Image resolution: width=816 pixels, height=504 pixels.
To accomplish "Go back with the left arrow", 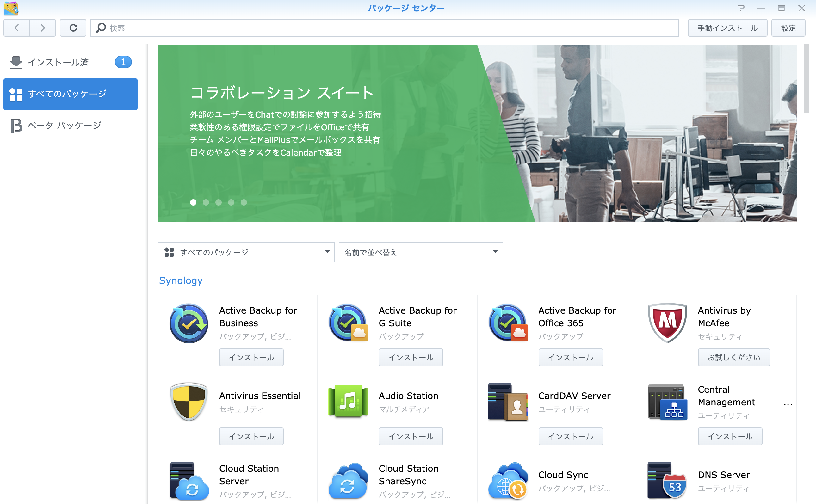I will (x=17, y=28).
